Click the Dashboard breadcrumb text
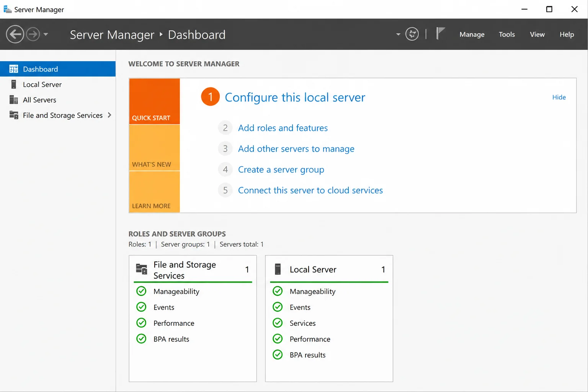The width and height of the screenshot is (588, 392). pos(197,35)
